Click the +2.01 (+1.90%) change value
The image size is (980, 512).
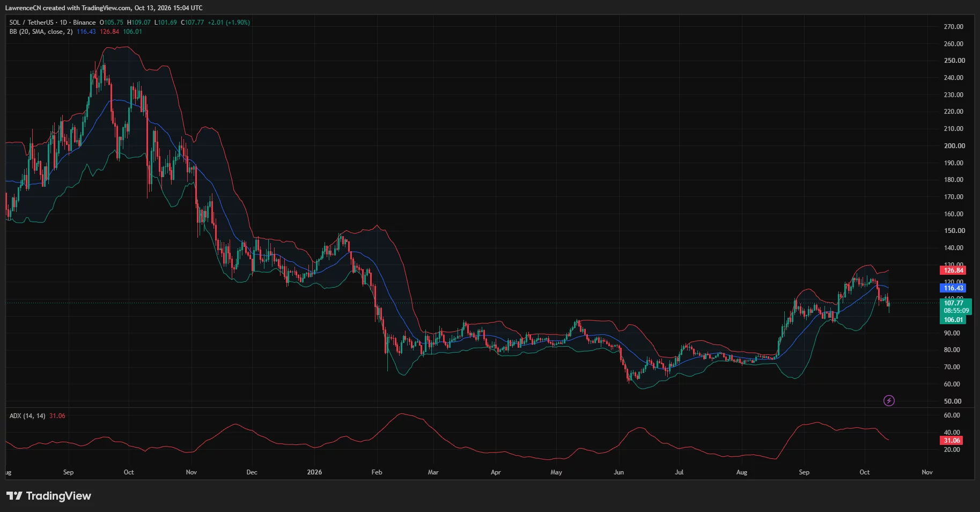click(x=229, y=23)
